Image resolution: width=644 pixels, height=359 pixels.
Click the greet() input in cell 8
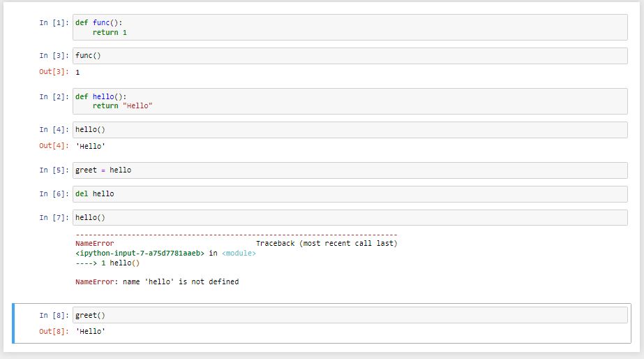tap(349, 315)
